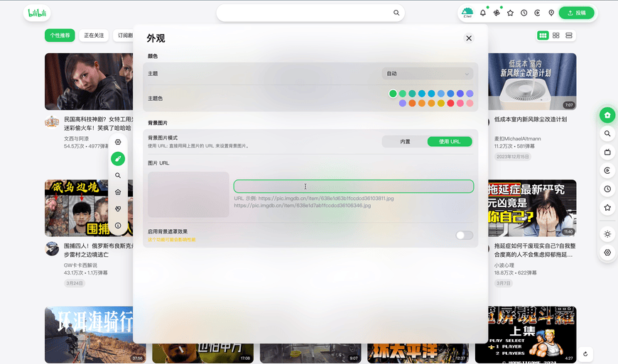Open the 主题 dropdown showing 自动

point(427,74)
